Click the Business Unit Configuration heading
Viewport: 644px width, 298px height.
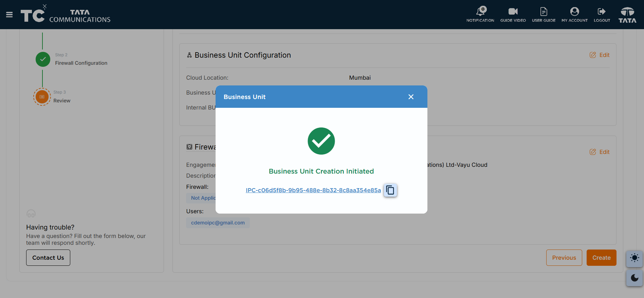tap(243, 55)
